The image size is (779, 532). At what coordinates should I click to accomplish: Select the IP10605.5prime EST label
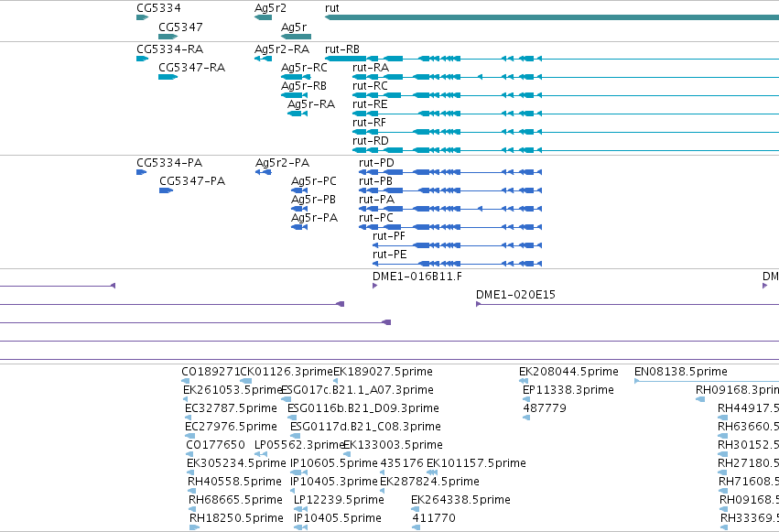334,464
